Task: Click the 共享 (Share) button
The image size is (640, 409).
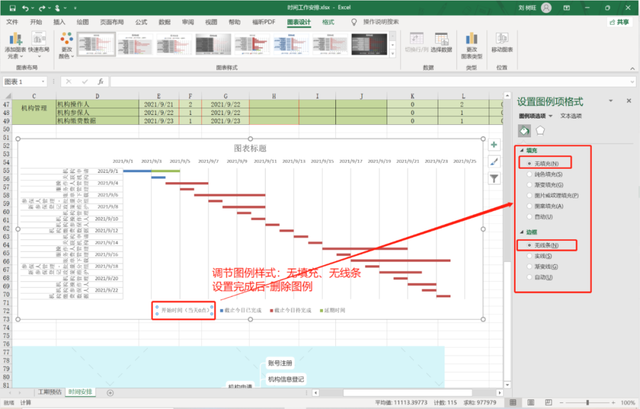Action: 619,22
